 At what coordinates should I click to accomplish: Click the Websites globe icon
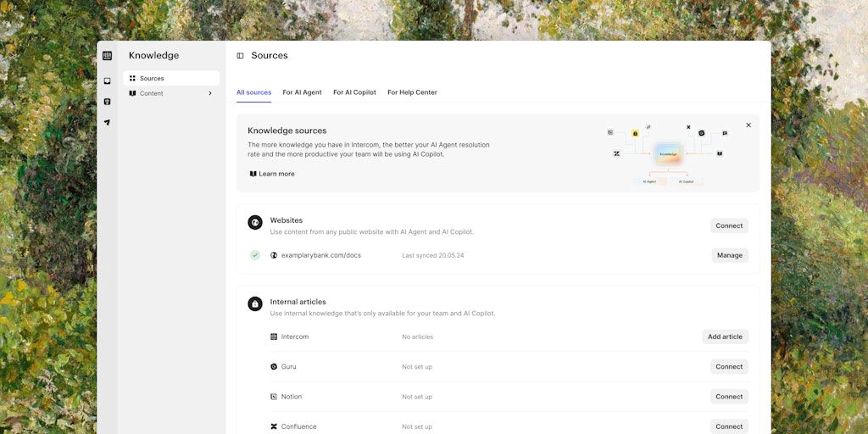pyautogui.click(x=255, y=223)
